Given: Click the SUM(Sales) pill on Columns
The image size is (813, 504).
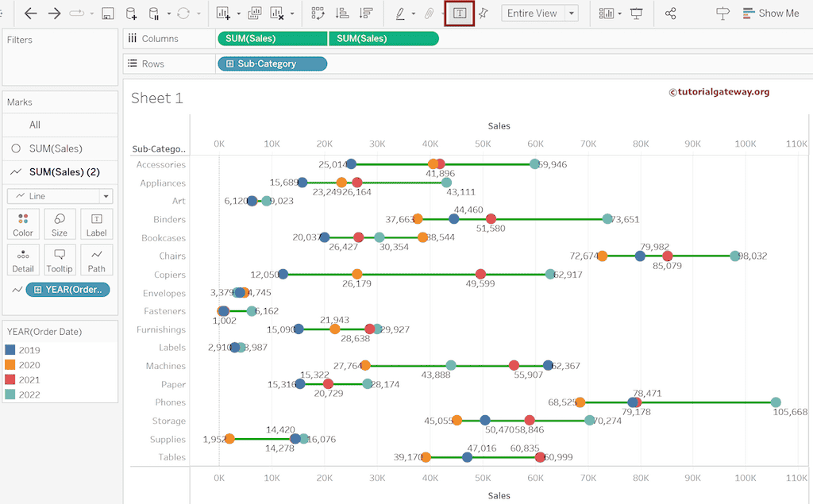Looking at the screenshot, I should (272, 37).
